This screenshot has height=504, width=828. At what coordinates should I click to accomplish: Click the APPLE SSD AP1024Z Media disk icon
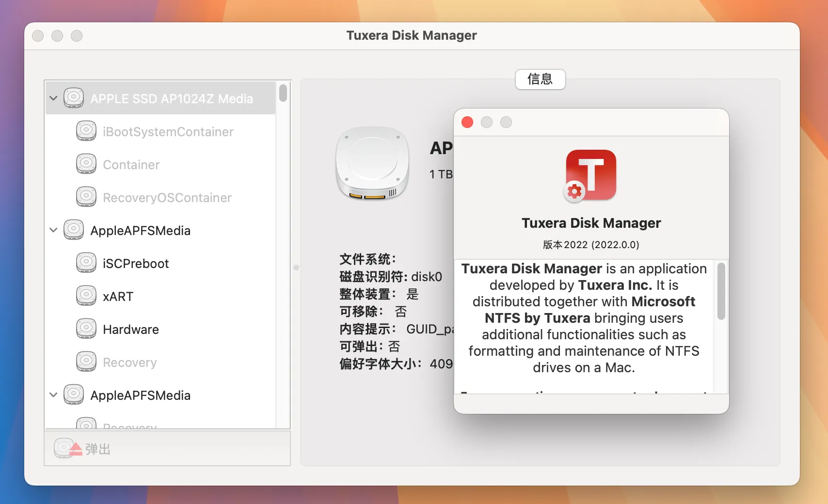(x=74, y=98)
